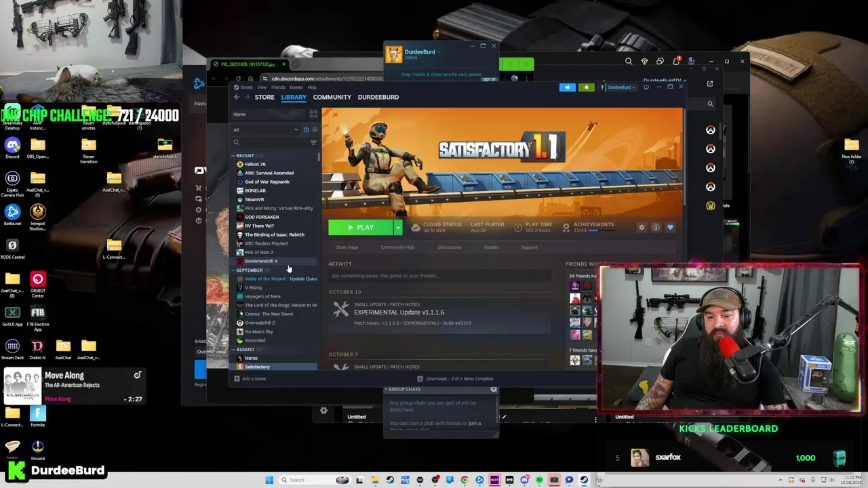Open Satisfactory game settings gear
The width and height of the screenshot is (868, 488).
pyautogui.click(x=642, y=228)
